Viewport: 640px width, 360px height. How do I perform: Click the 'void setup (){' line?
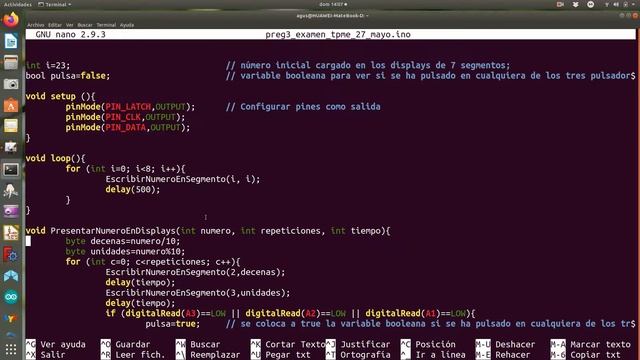[x=60, y=97]
